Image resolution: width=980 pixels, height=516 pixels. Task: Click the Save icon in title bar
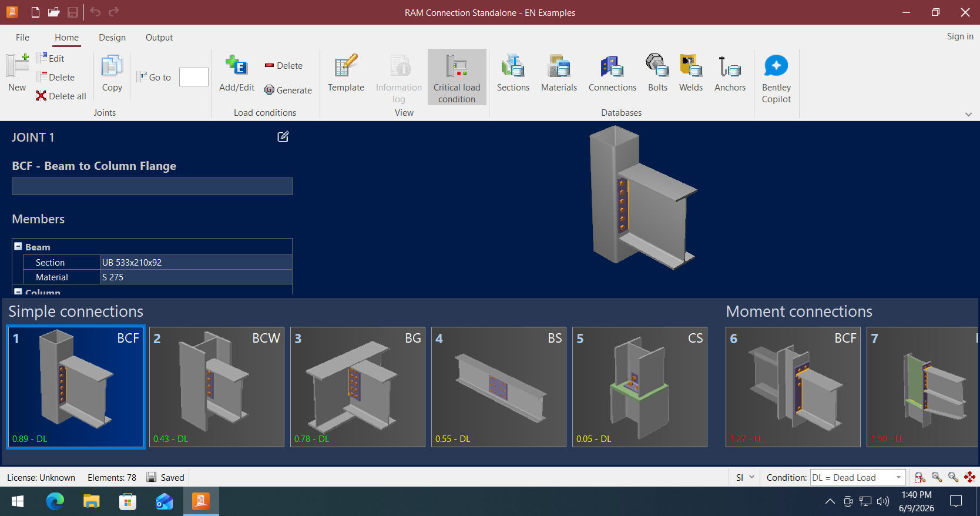[x=73, y=12]
